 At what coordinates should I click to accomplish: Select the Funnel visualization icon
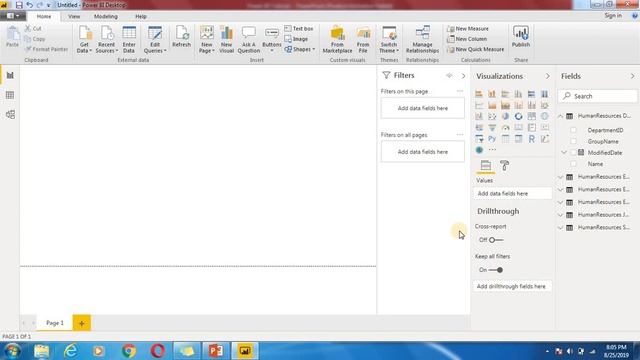pos(492,128)
